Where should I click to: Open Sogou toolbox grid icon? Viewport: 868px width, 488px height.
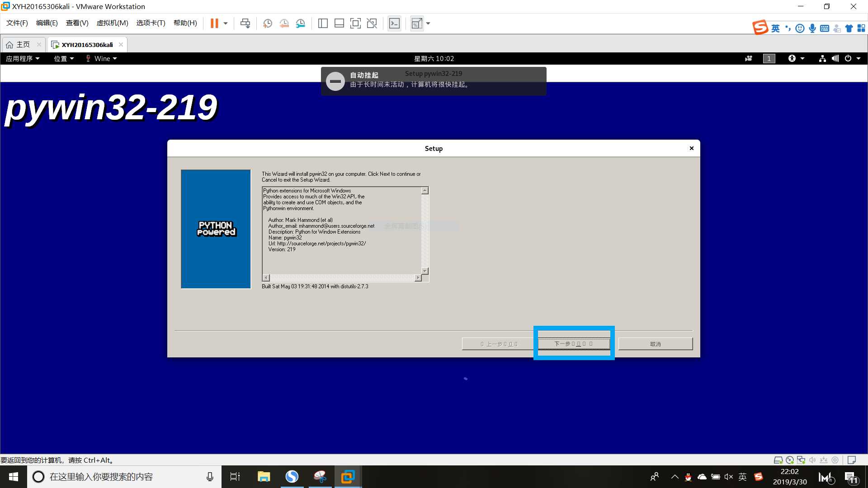click(861, 28)
